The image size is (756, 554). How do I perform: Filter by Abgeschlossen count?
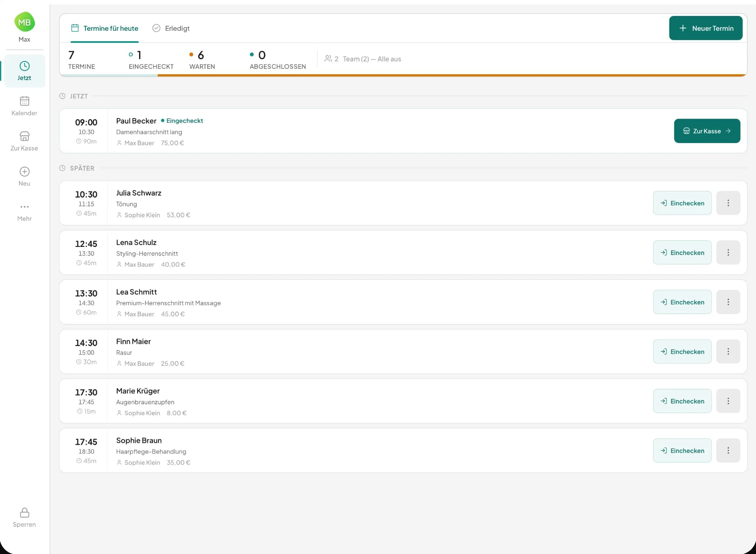tap(278, 59)
